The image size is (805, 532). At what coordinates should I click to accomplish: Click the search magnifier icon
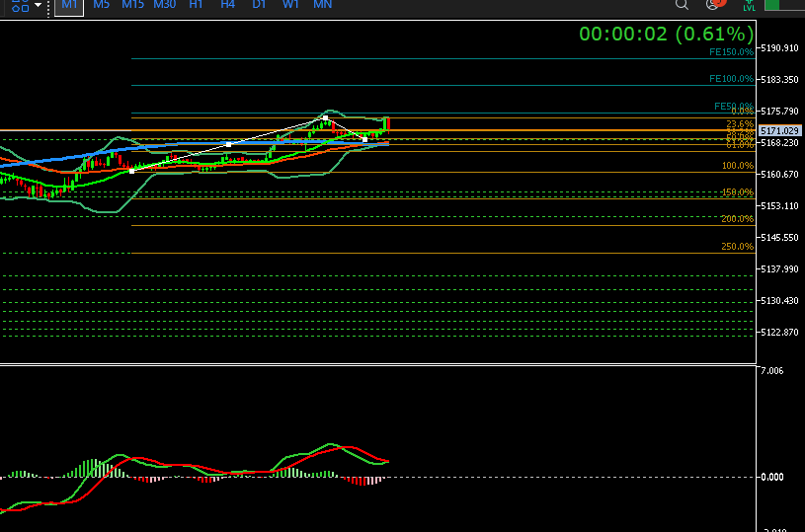682,5
